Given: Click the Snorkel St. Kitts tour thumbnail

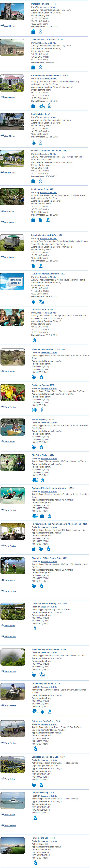Looking at the screenshot, I should (x=12, y=317).
